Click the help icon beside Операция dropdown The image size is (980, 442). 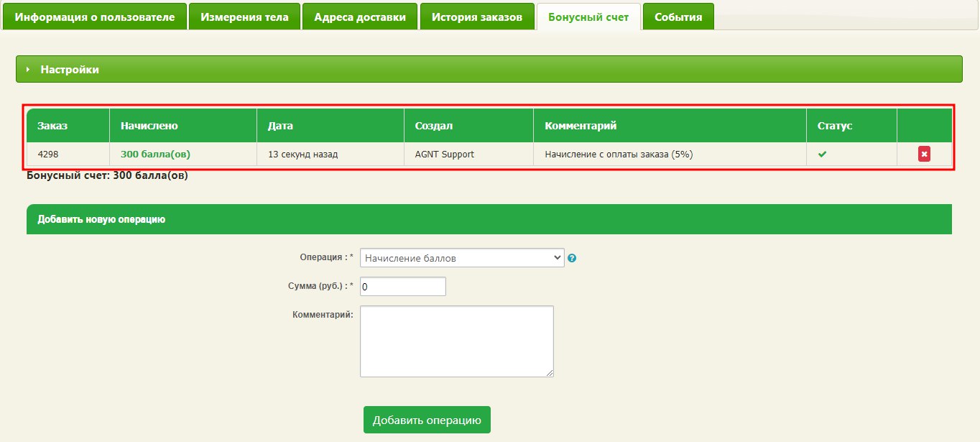point(573,258)
